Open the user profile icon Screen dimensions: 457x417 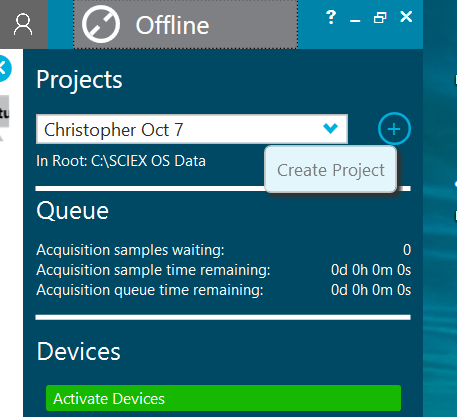[x=23, y=24]
